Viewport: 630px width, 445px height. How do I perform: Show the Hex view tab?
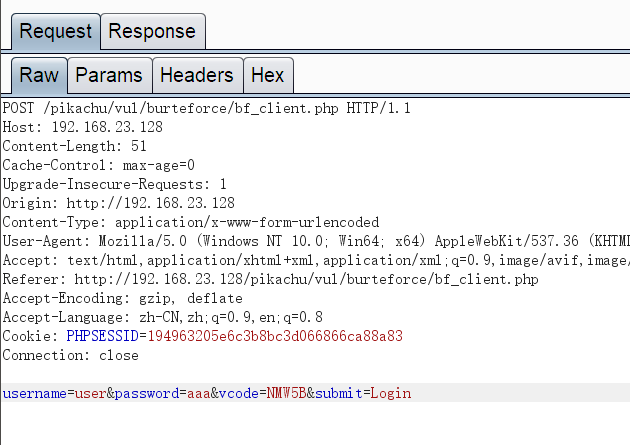(x=267, y=75)
